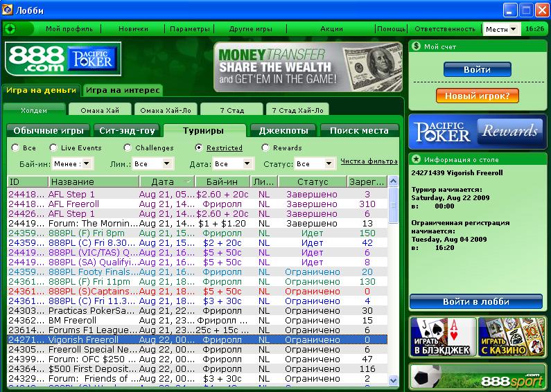Screen dimensions: 551x392
Task: Click the tournament list scrollbar thumb
Action: 393,205
